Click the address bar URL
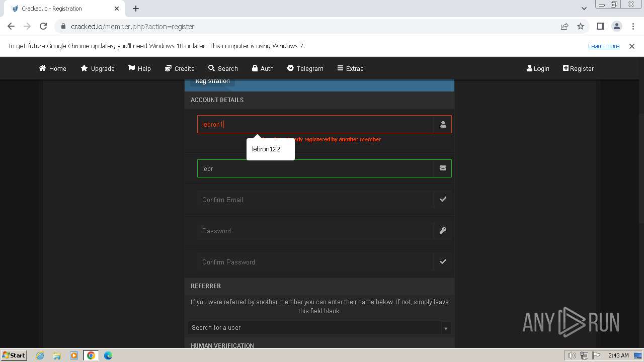The width and height of the screenshot is (644, 362). point(132,27)
